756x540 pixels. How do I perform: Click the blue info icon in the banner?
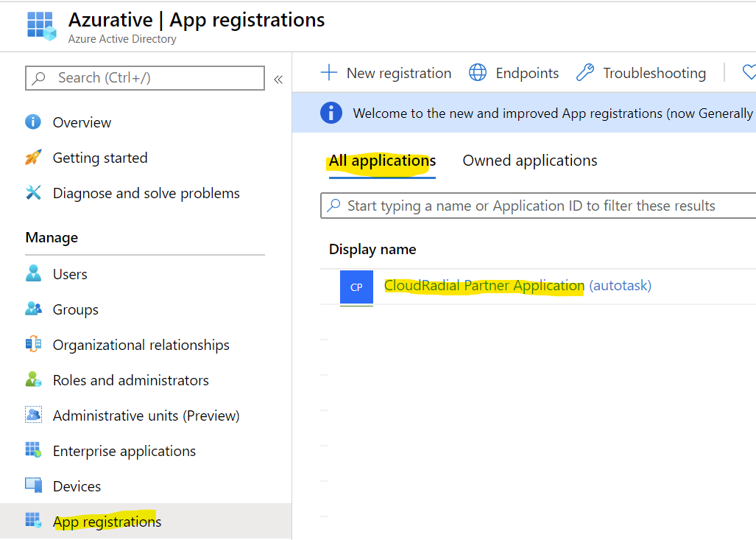coord(331,113)
